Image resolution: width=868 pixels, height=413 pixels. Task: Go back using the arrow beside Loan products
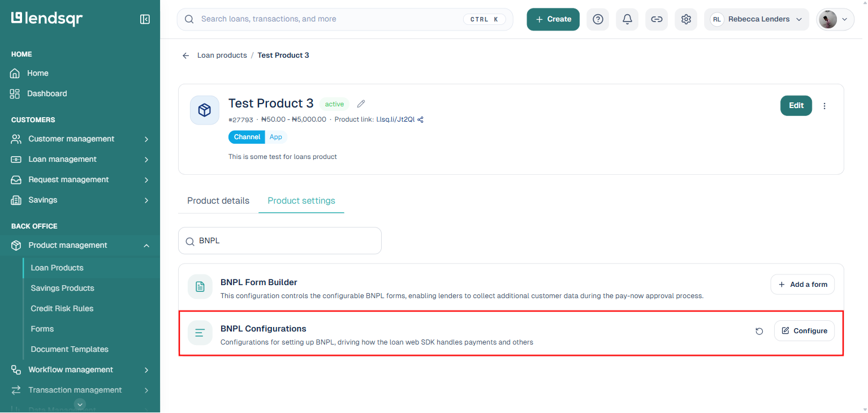pos(185,55)
